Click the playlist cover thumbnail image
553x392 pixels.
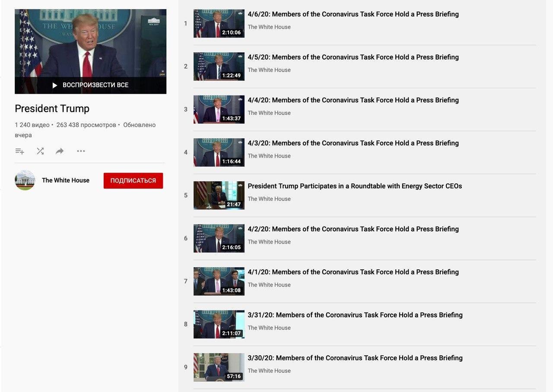(x=90, y=51)
